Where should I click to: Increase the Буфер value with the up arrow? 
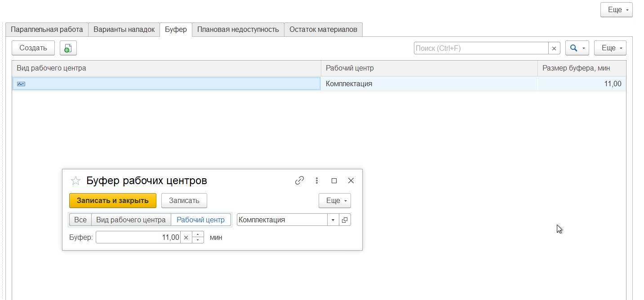tap(198, 234)
